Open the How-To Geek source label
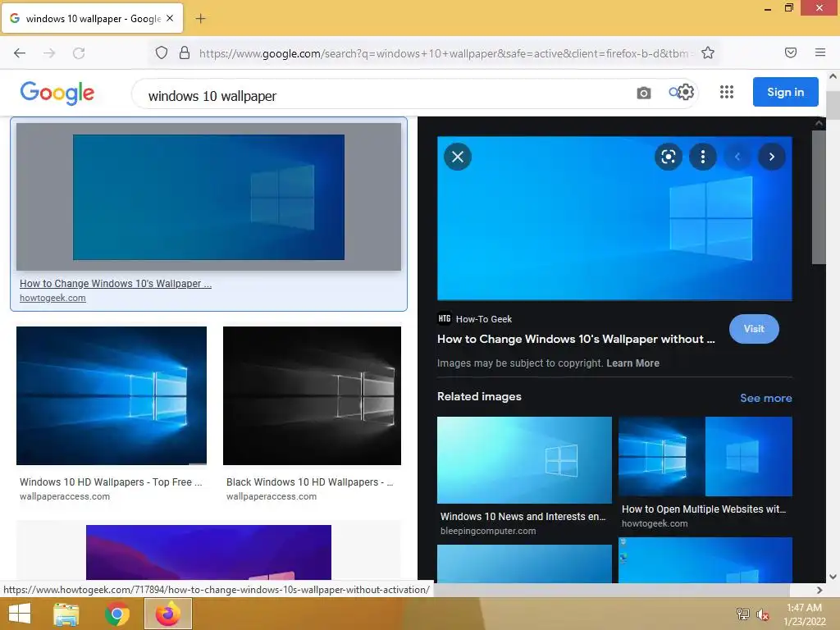Viewport: 840px width, 630px height. pyautogui.click(x=475, y=319)
